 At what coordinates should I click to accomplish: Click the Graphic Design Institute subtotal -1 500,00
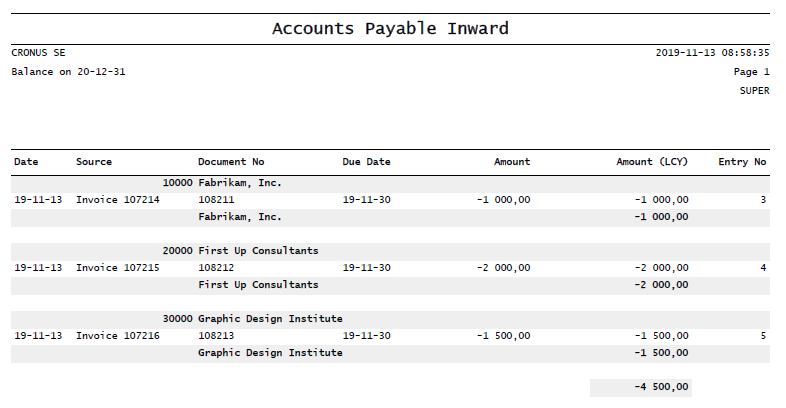click(x=661, y=353)
